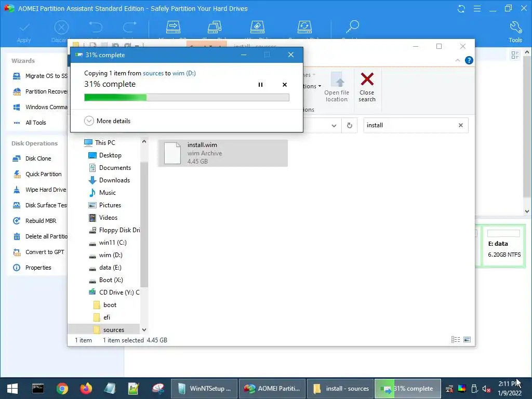This screenshot has width=532, height=399.
Task: Select data (E:) drive in tree
Action: point(105,268)
